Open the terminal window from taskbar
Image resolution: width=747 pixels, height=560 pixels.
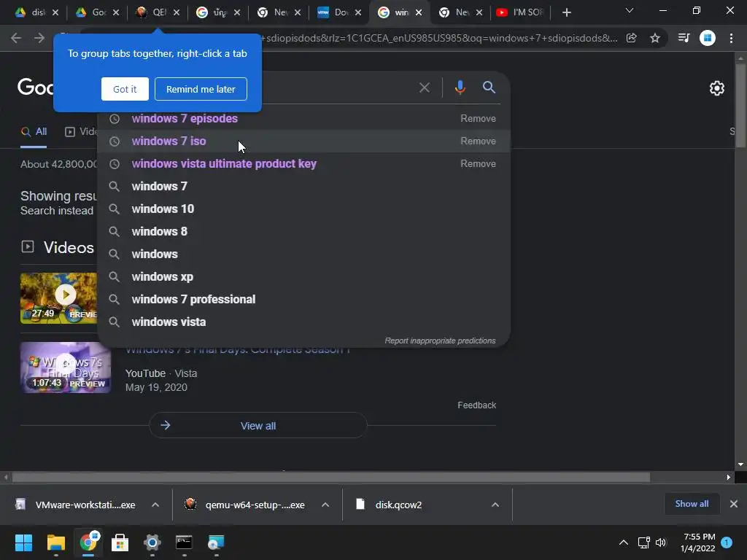click(184, 542)
